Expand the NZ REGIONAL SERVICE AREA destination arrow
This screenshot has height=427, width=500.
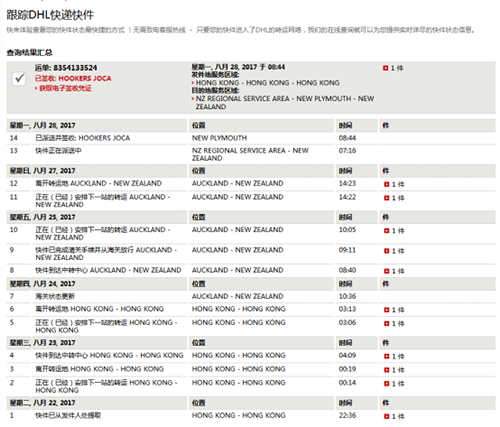click(x=193, y=99)
